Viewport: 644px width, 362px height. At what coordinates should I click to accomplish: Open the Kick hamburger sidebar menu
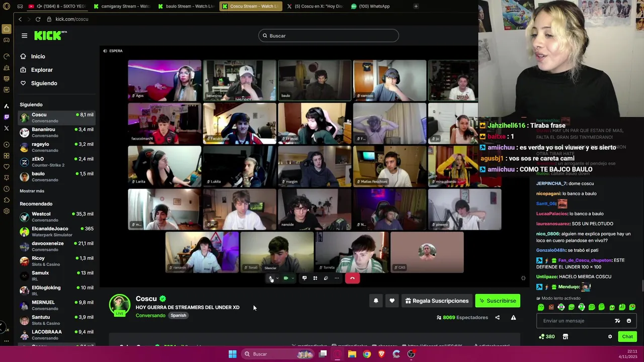(24, 36)
